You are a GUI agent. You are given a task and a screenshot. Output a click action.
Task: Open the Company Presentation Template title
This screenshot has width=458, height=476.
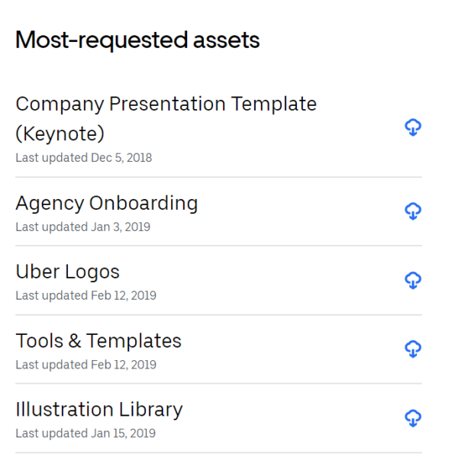pyautogui.click(x=166, y=104)
